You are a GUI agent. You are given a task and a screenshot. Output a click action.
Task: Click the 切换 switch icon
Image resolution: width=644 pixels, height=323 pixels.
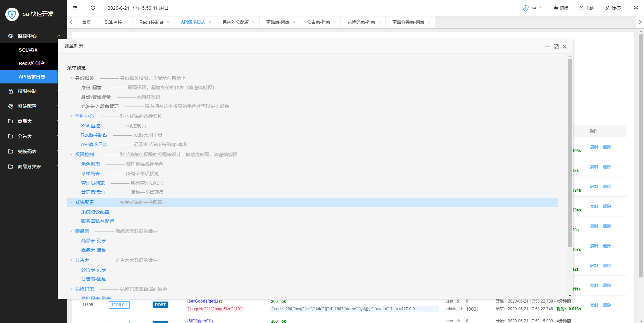[556, 8]
